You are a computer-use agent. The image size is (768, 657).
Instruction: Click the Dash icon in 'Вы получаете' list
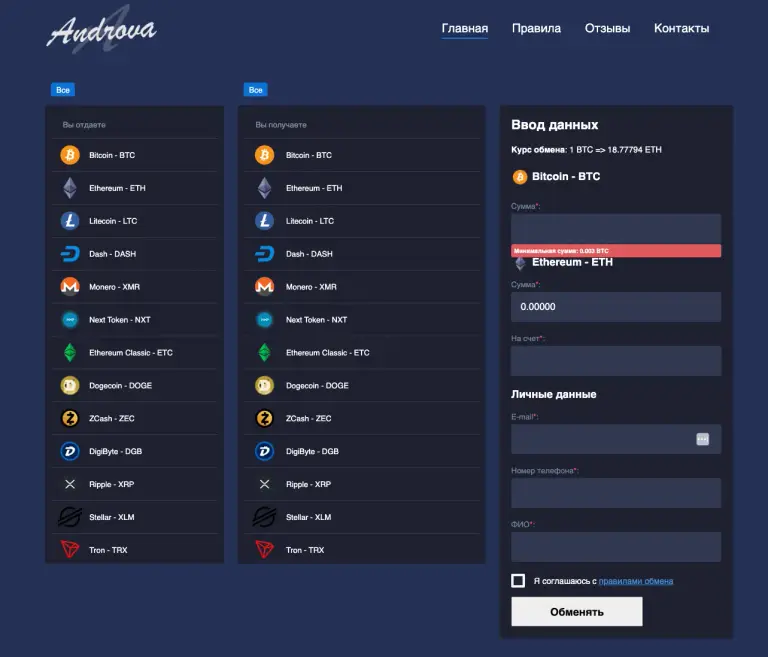click(x=264, y=254)
